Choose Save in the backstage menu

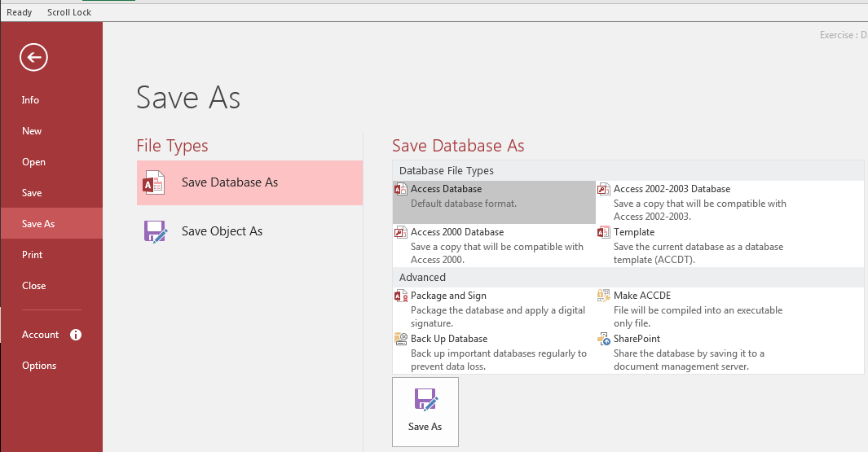[x=51, y=193]
